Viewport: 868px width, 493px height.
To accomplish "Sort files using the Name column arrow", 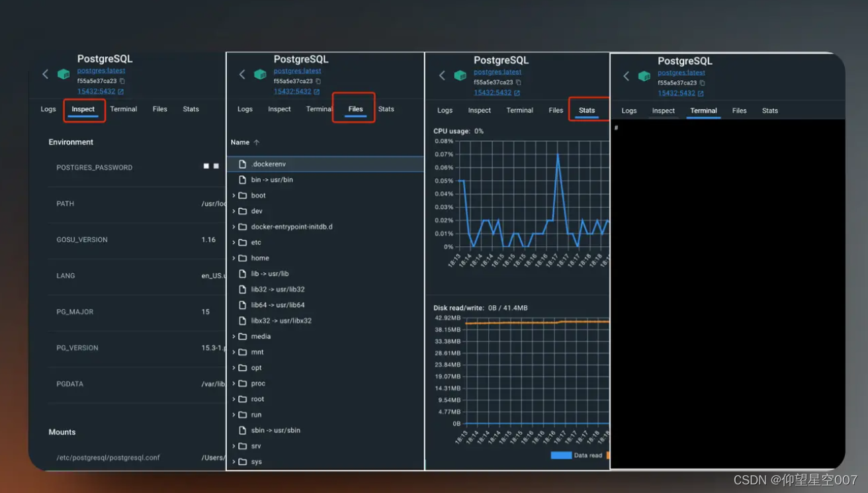I will pyautogui.click(x=257, y=142).
